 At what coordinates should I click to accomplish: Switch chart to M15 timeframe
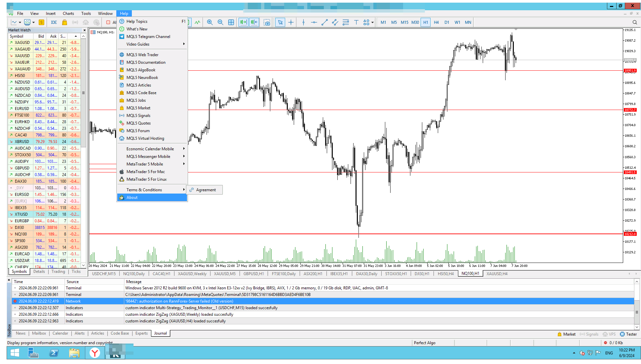404,22
